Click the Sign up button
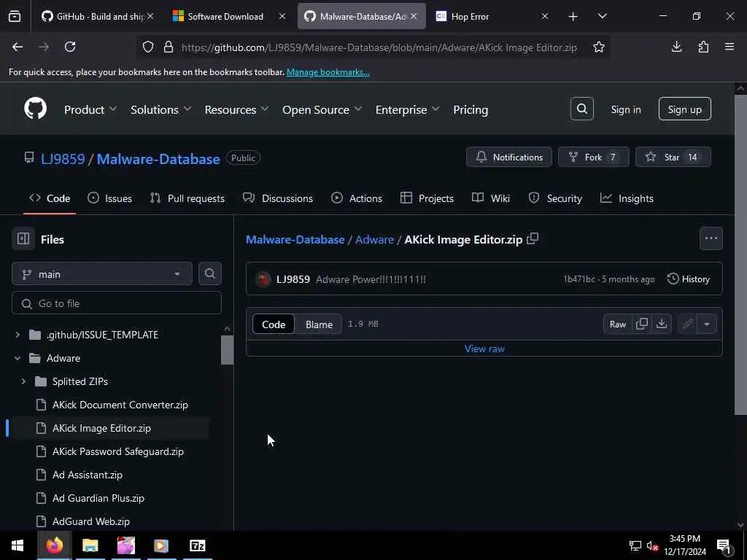Viewport: 747px width, 560px height. [x=684, y=109]
